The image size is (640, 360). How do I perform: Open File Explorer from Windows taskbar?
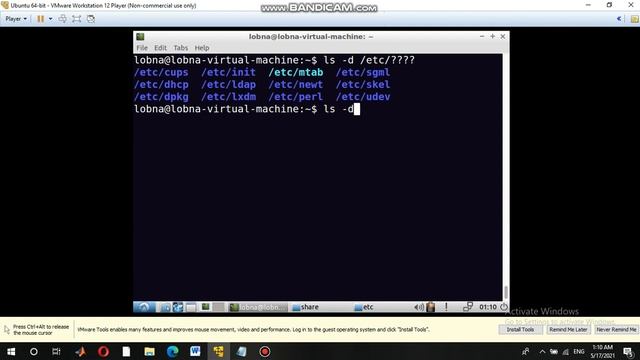pyautogui.click(x=149, y=351)
